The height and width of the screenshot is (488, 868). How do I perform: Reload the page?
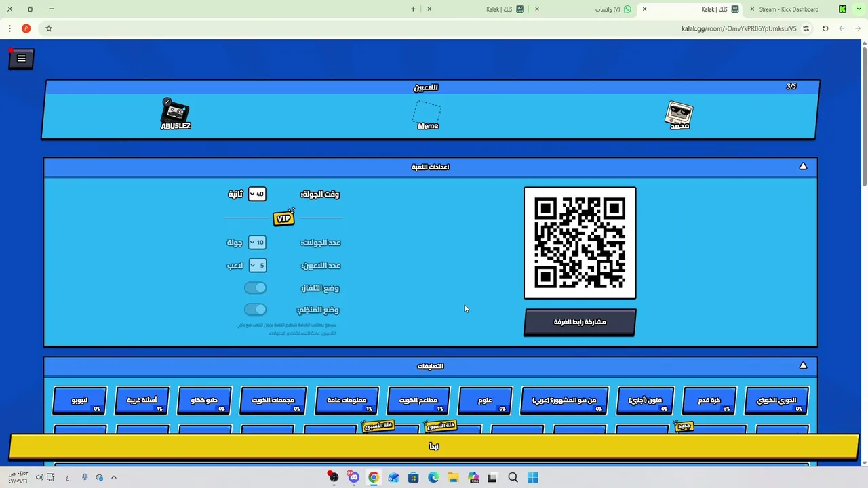[825, 28]
